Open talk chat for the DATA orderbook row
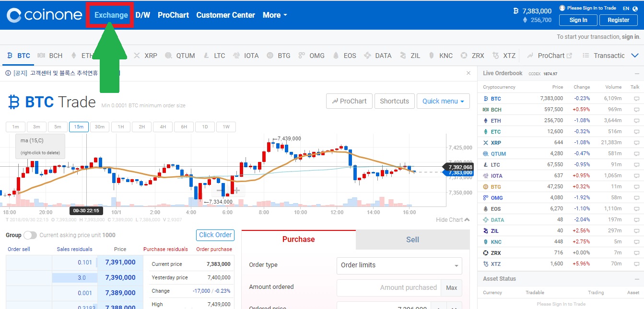Image resolution: width=644 pixels, height=309 pixels. (636, 220)
